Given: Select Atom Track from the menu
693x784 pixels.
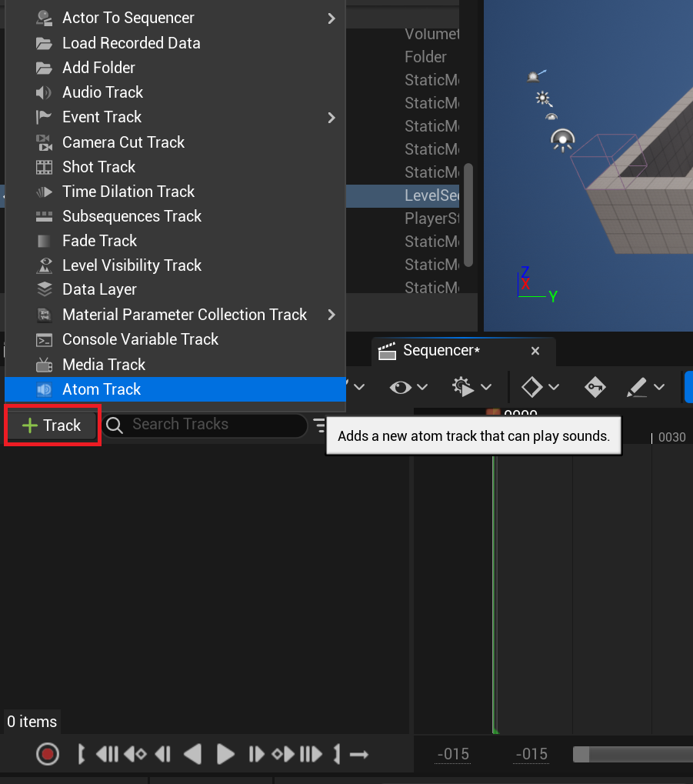Looking at the screenshot, I should pyautogui.click(x=102, y=389).
